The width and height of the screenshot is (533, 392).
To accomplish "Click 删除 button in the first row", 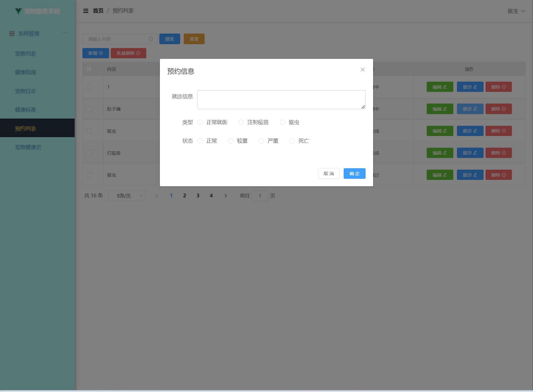I will 498,87.
